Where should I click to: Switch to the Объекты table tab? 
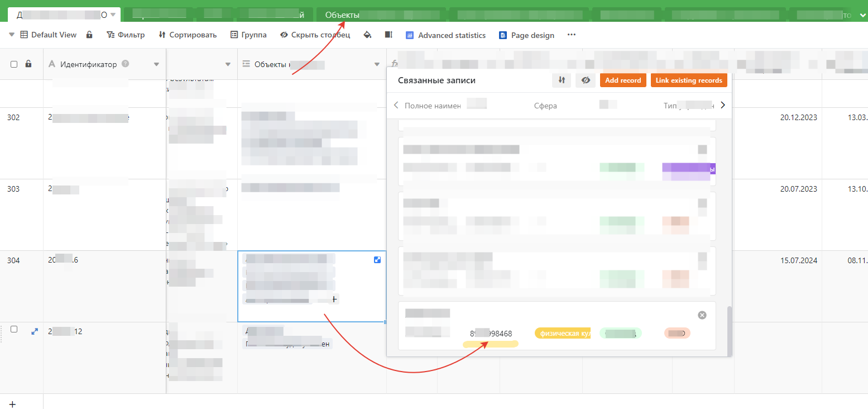(342, 15)
